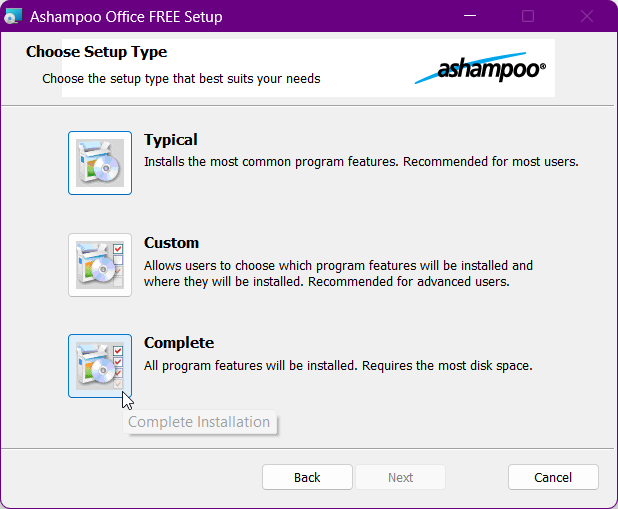
Task: Click the 'Typical' heading text
Action: pyautogui.click(x=171, y=140)
